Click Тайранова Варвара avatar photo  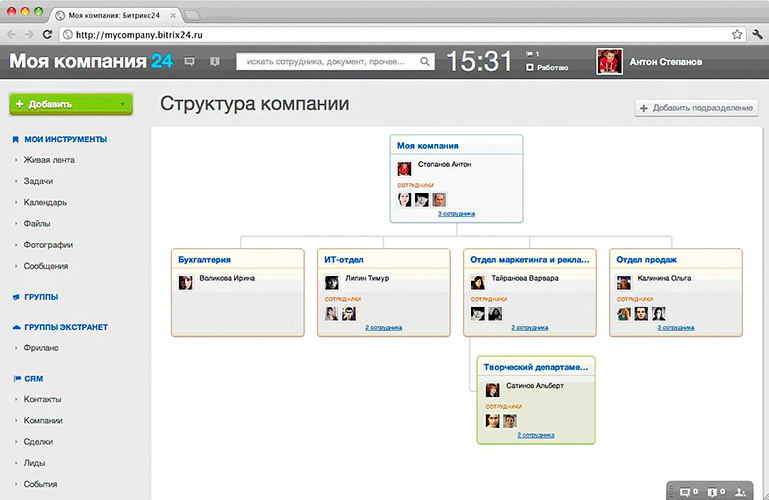click(478, 282)
